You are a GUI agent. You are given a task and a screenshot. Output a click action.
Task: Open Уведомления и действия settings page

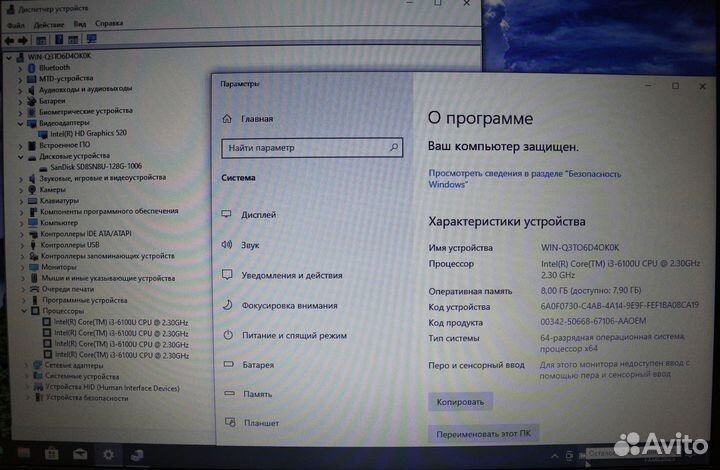292,275
